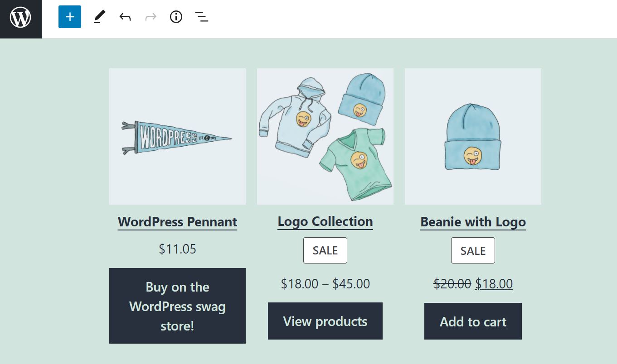Viewport: 617px width, 364px height.
Task: Click the $11.05 price text
Action: tap(177, 249)
